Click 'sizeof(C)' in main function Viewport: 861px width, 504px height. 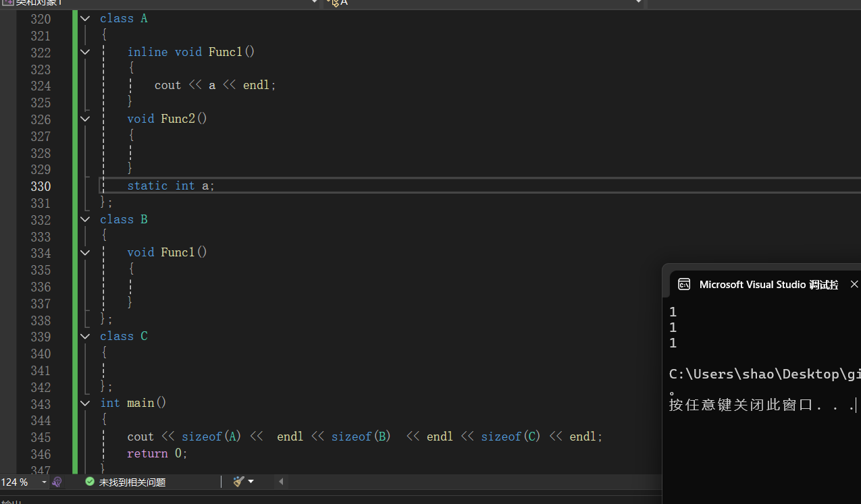click(x=511, y=437)
